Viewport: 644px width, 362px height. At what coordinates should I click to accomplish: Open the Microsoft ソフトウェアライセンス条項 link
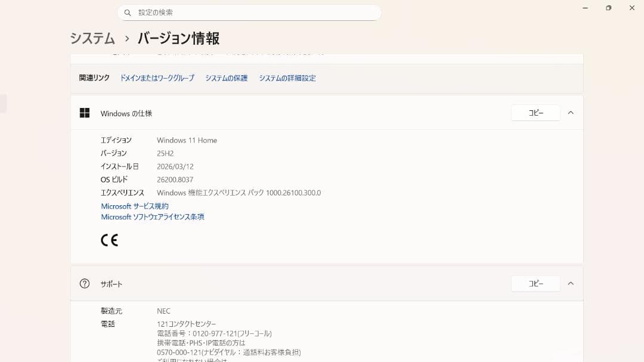click(153, 216)
